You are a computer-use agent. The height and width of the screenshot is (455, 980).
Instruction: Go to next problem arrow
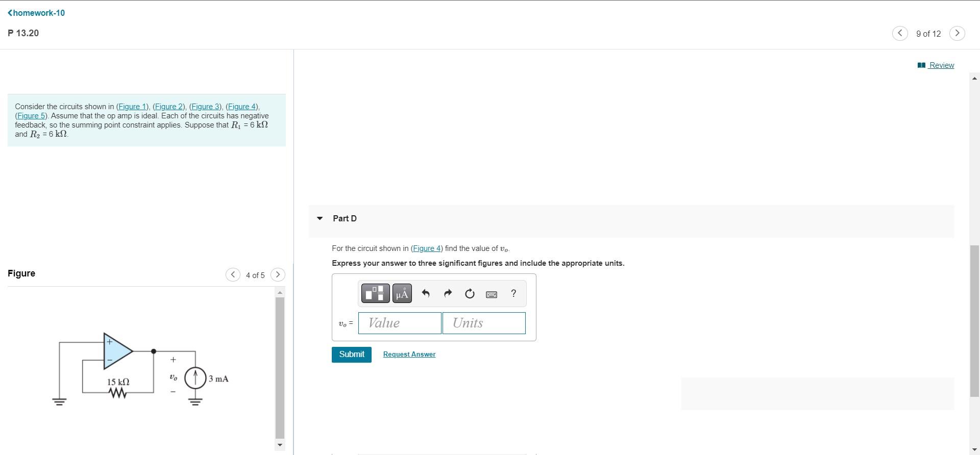point(957,33)
